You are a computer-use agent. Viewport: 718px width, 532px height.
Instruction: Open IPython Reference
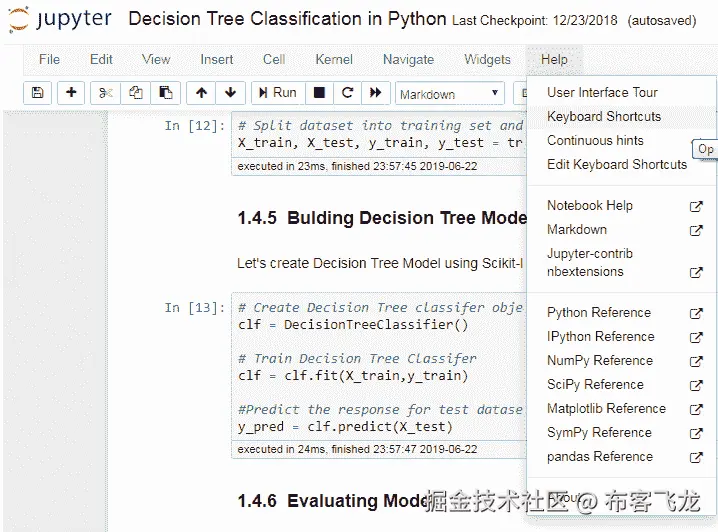[600, 337]
